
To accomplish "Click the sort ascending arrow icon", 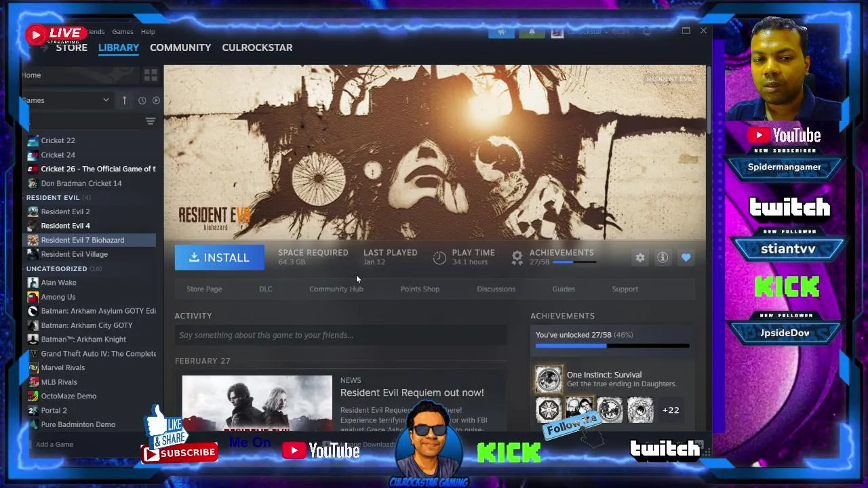I will 124,100.
